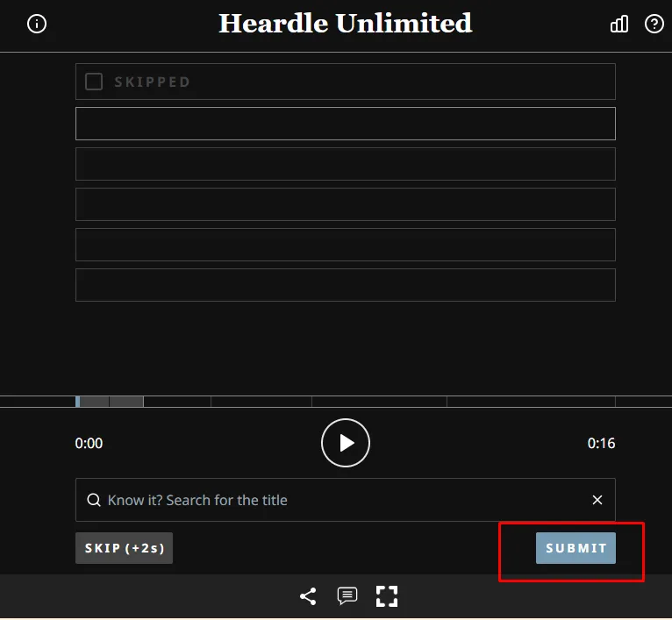The height and width of the screenshot is (620, 672).
Task: Click the SKIPPED label text
Action: [152, 82]
